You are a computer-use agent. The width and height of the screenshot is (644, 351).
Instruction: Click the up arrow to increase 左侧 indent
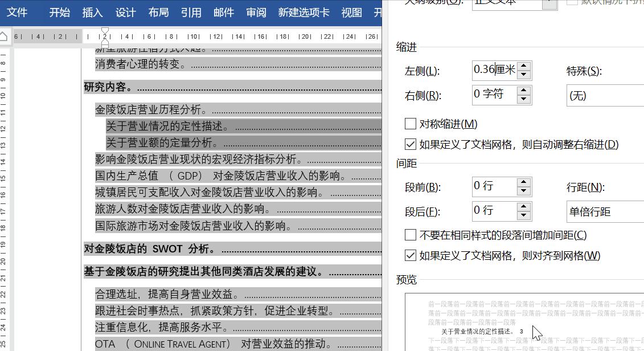point(524,67)
